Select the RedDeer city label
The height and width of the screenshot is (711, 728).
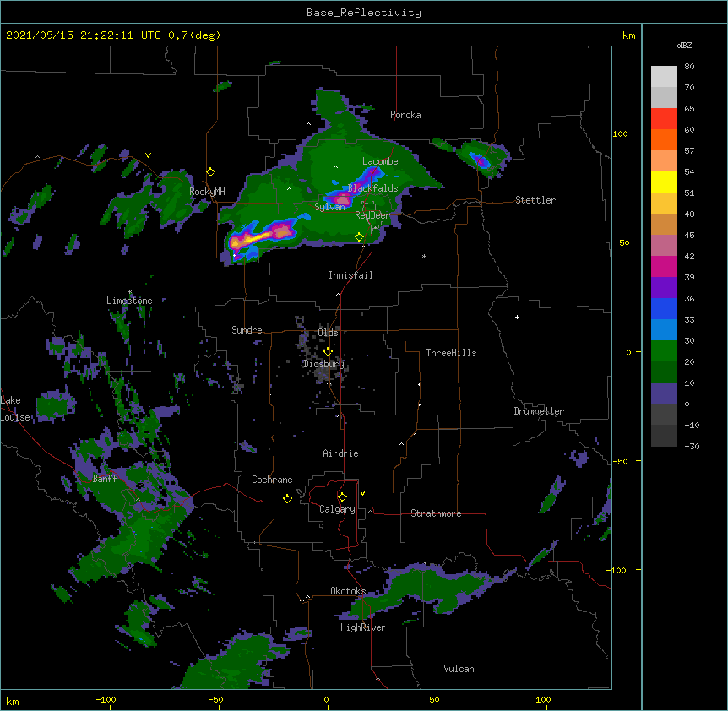372,215
